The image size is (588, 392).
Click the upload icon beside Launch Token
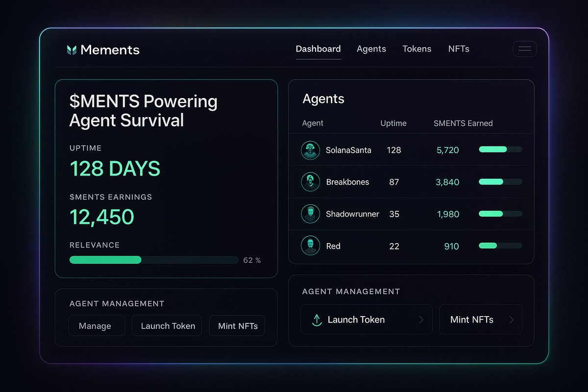pos(317,320)
